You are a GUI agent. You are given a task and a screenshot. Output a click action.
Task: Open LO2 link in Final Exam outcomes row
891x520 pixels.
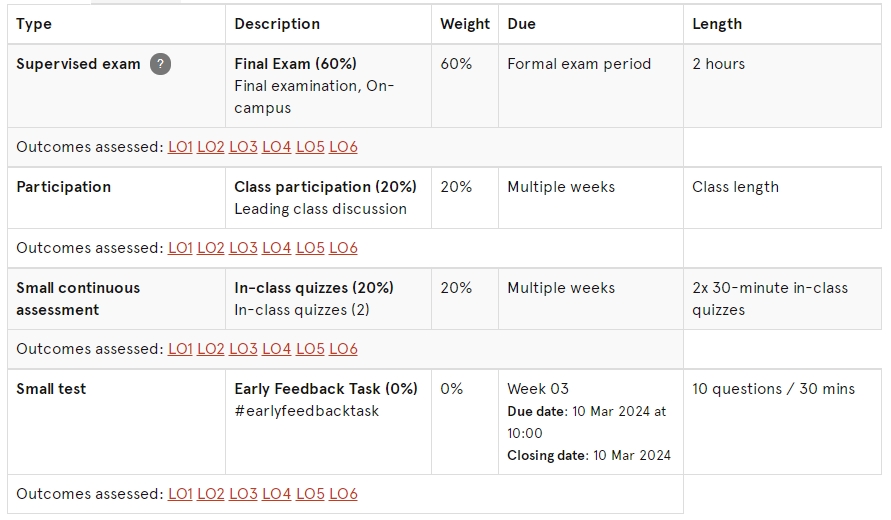[x=211, y=147]
